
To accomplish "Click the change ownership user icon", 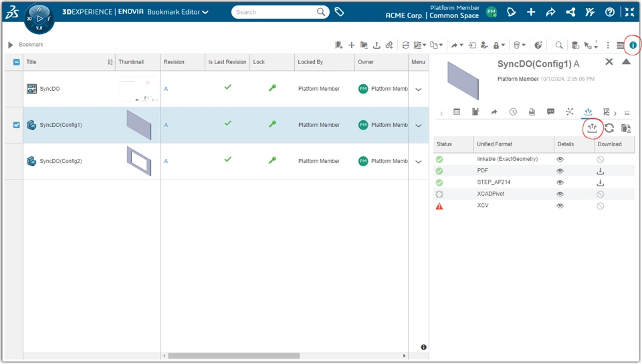I will pyautogui.click(x=484, y=45).
